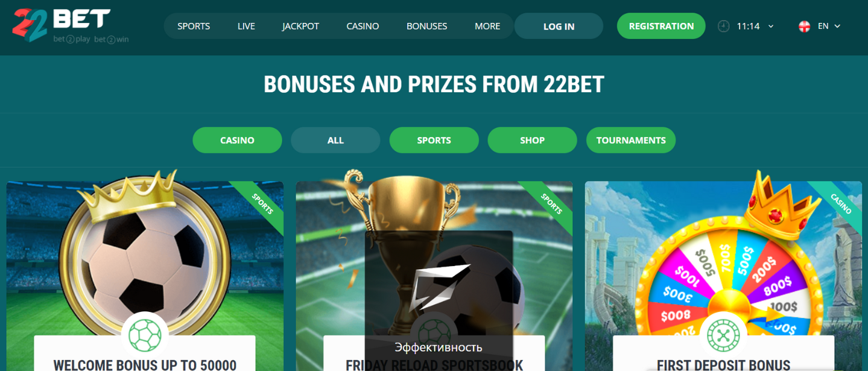Open the SPORTS navigation menu item
868x371 pixels.
pyautogui.click(x=194, y=26)
